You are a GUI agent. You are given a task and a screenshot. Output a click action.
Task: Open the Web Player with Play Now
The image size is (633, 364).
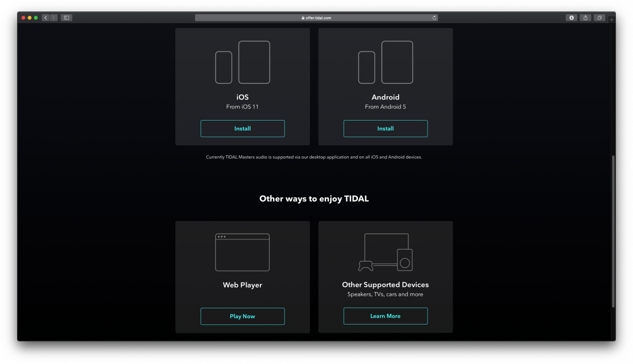(242, 316)
